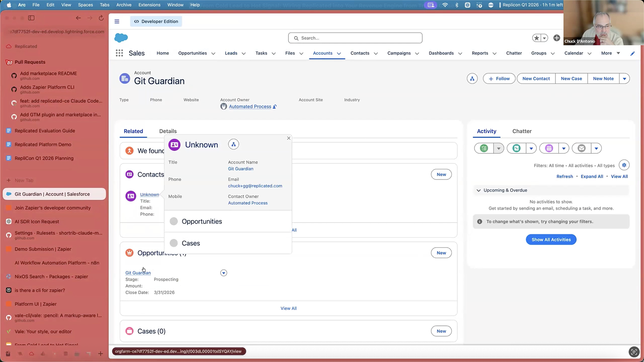The image size is (644, 362).
Task: Click the New Case button
Action: [571, 79]
